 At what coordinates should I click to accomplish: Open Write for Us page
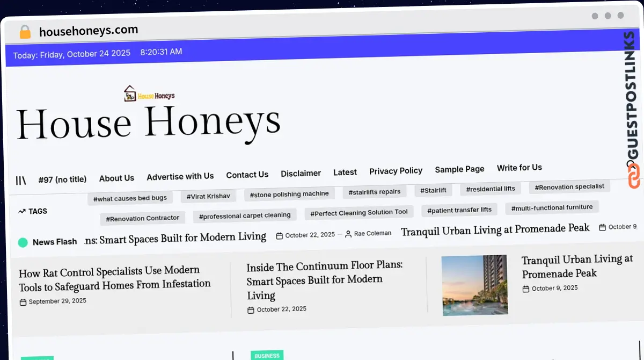point(519,168)
